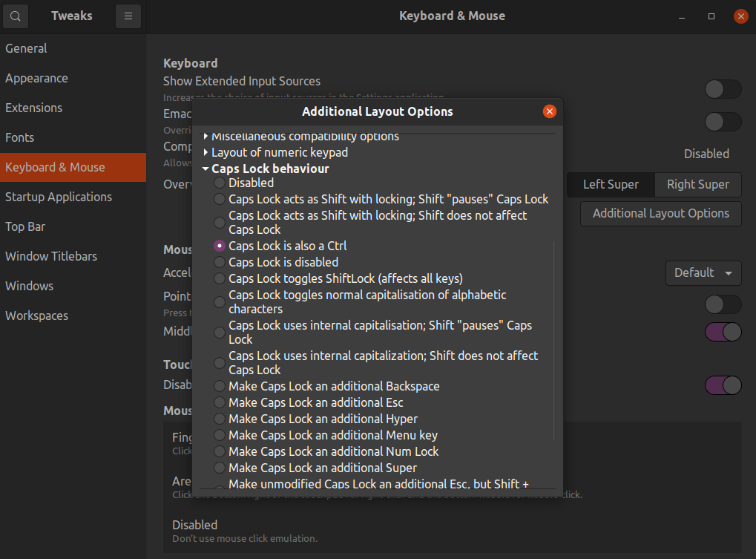Select 'Caps Lock toggles ShiftLock' option
This screenshot has width=756, height=559.
tap(220, 278)
